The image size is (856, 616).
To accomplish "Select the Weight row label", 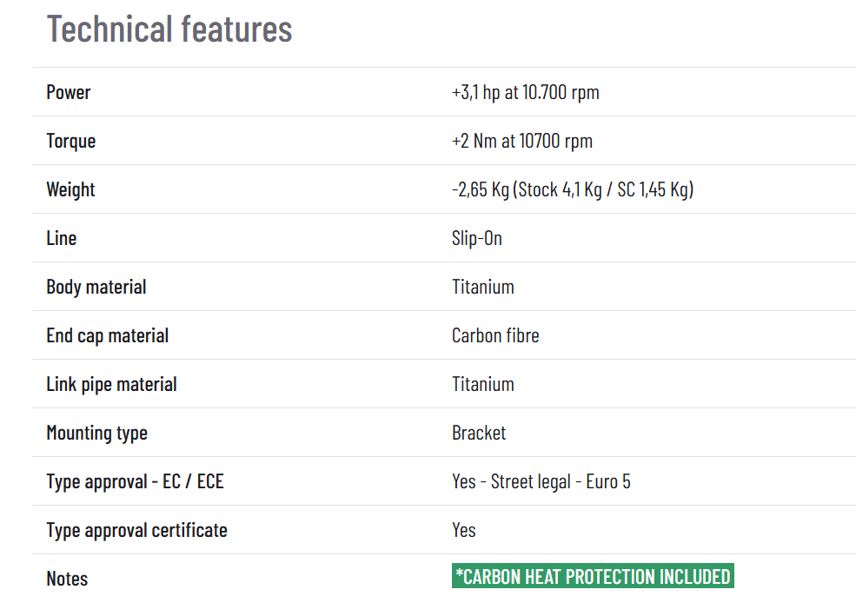I will point(71,189).
